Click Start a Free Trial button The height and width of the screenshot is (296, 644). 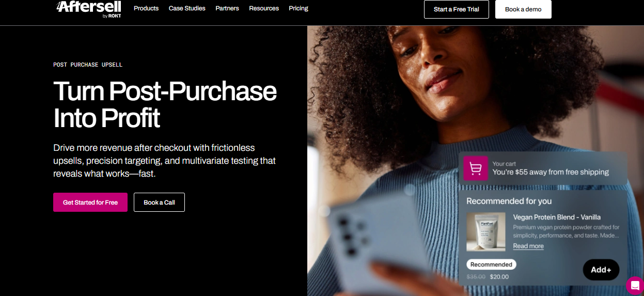coord(457,9)
